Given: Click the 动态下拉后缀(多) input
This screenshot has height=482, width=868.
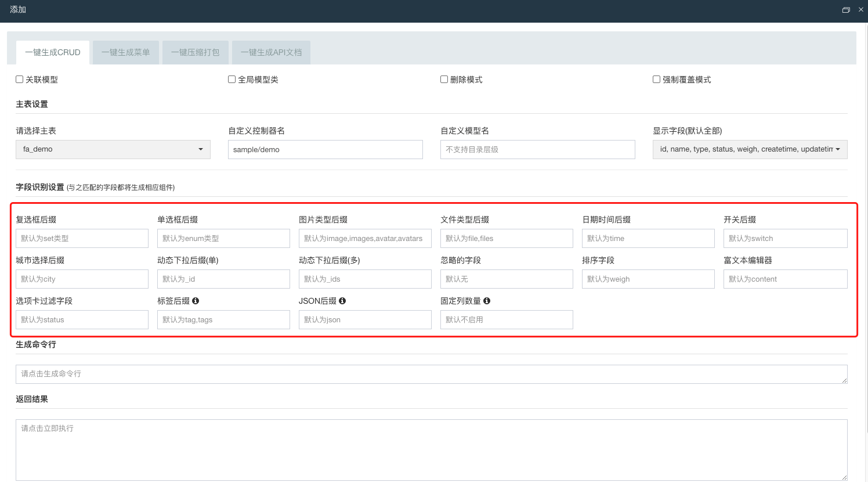Looking at the screenshot, I should pyautogui.click(x=365, y=279).
